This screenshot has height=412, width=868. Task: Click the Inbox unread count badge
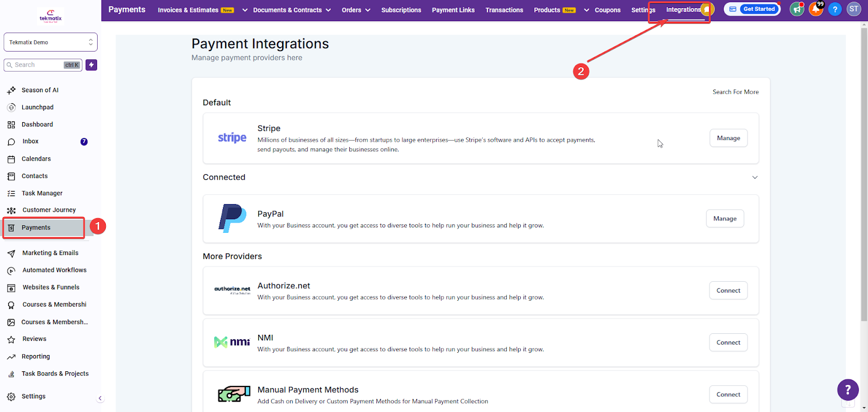[84, 142]
